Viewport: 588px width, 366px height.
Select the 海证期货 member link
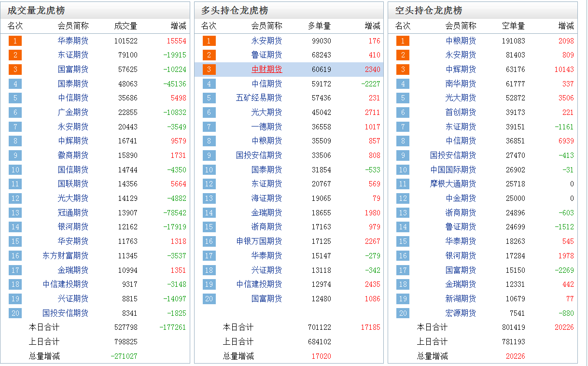(x=266, y=198)
